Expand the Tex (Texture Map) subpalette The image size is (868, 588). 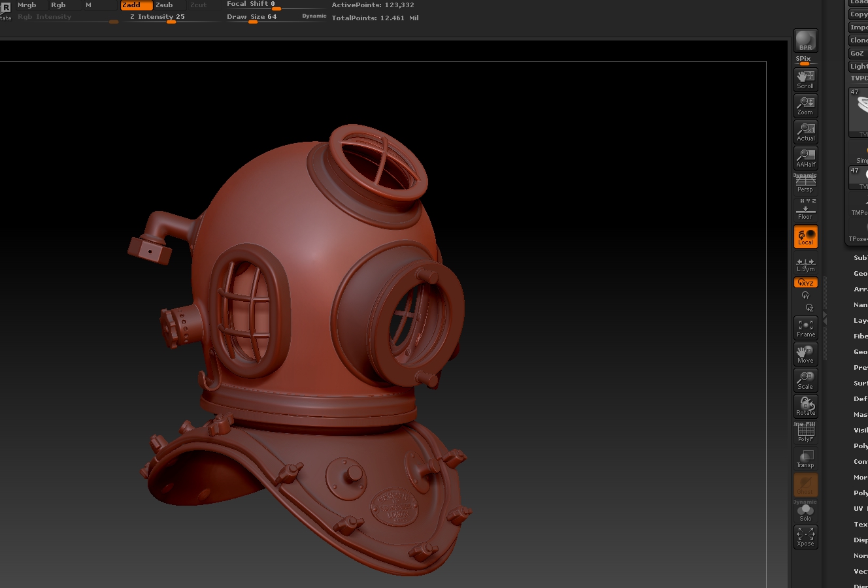860,524
